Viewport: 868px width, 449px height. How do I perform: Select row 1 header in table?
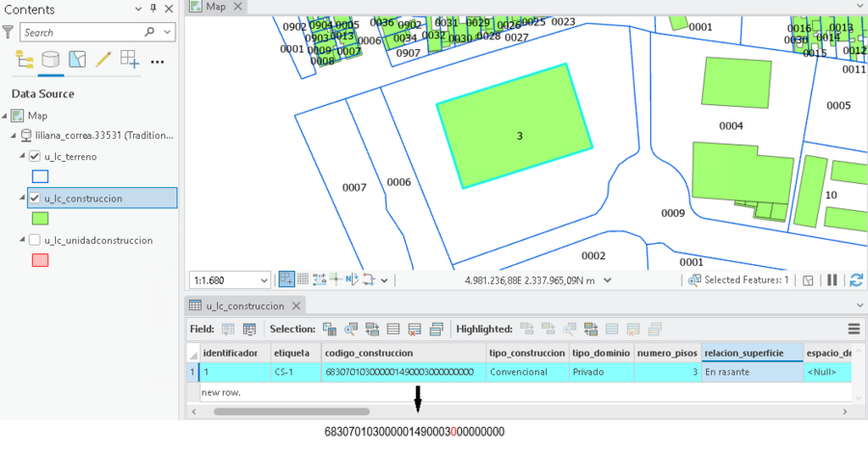tap(193, 372)
